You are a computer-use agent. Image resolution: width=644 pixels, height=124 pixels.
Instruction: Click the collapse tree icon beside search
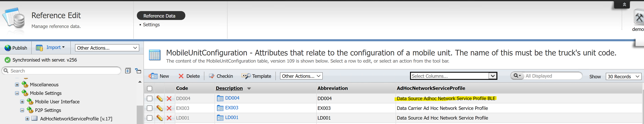pos(138,71)
